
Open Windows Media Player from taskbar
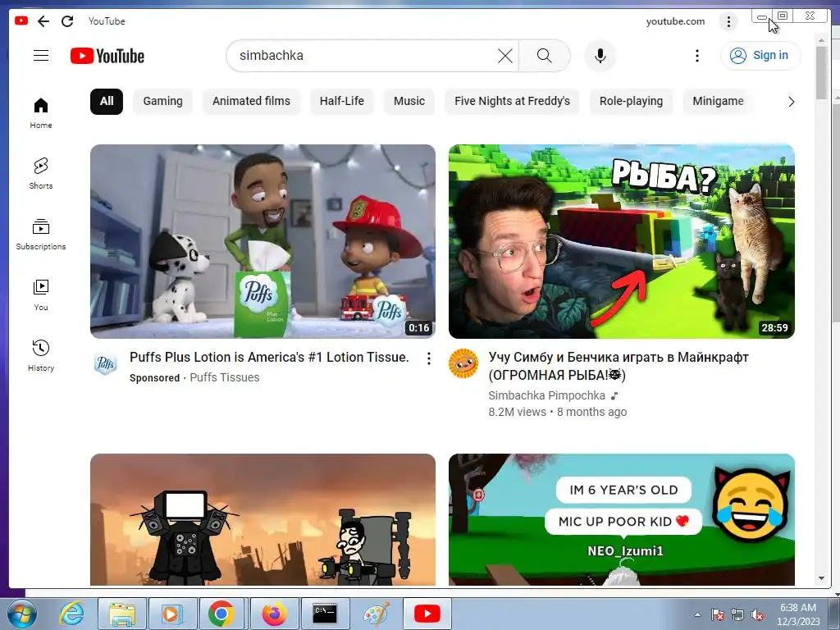tap(172, 614)
